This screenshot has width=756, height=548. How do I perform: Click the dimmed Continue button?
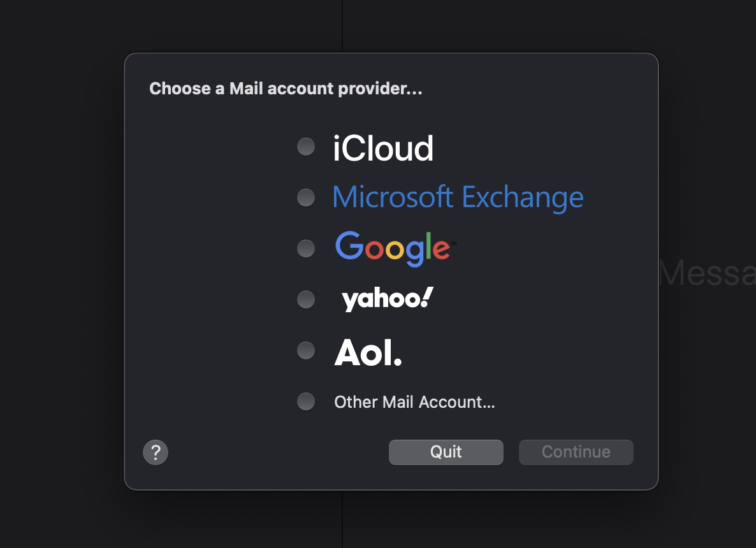point(576,452)
